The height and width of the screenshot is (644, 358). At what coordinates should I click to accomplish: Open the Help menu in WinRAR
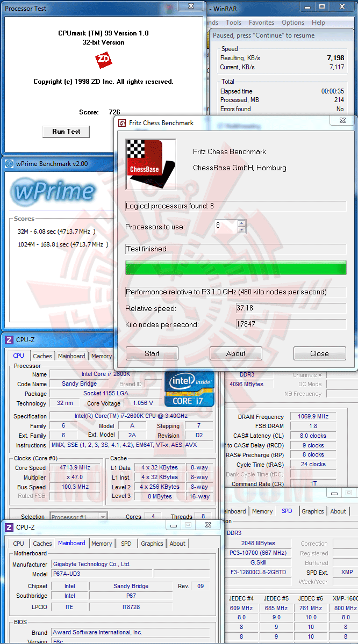[x=318, y=23]
